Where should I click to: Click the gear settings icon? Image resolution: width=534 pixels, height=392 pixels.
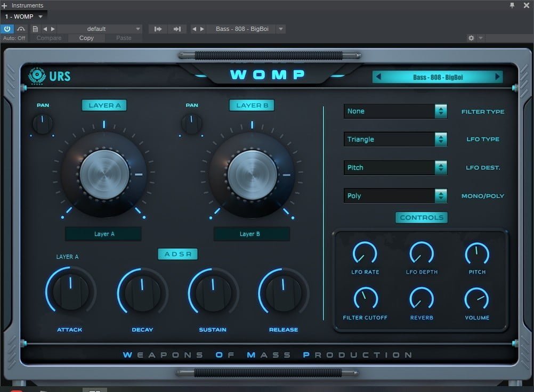pos(471,38)
